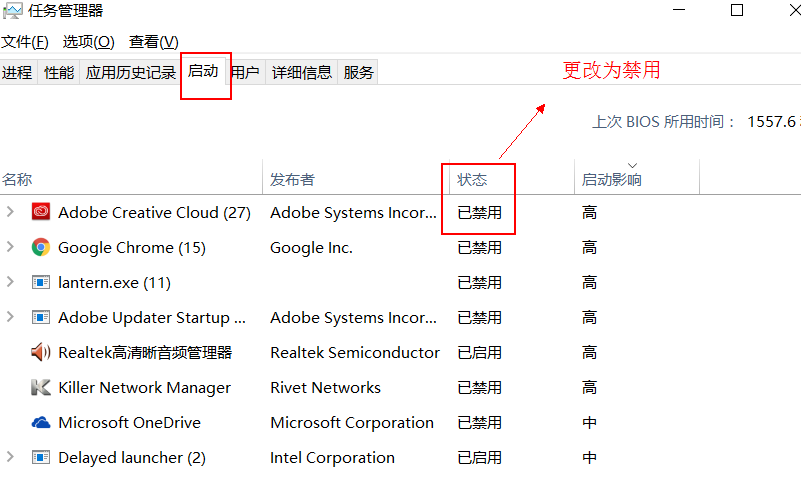Click Killer Network Manager 已禁用 status
The width and height of the screenshot is (801, 481).
479,388
